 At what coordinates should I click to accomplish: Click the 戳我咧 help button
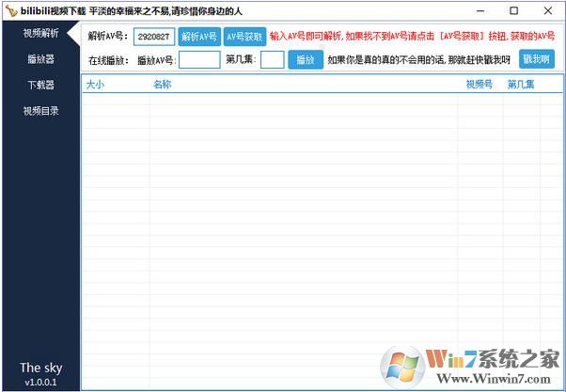(x=537, y=59)
